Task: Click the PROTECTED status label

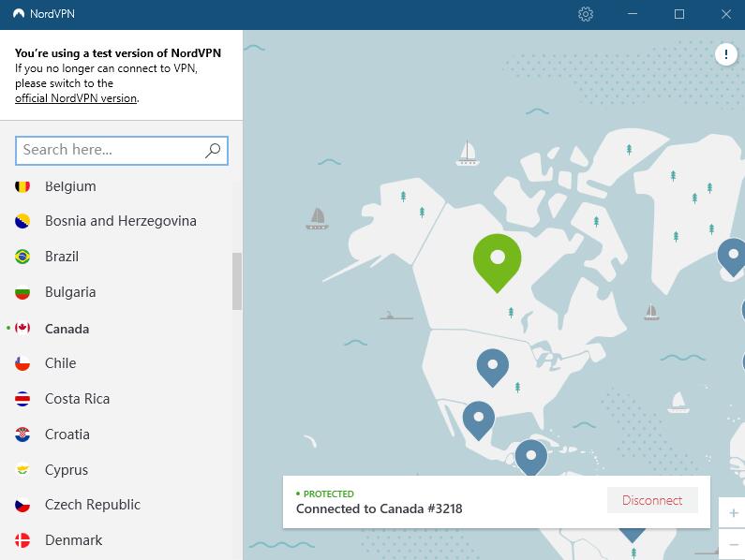Action: 328,494
